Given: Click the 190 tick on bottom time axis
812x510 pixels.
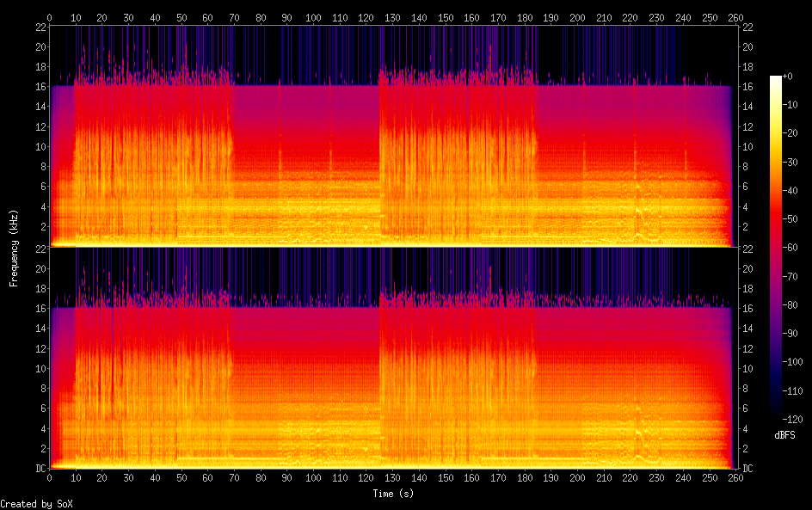Looking at the screenshot, I should pyautogui.click(x=551, y=477).
